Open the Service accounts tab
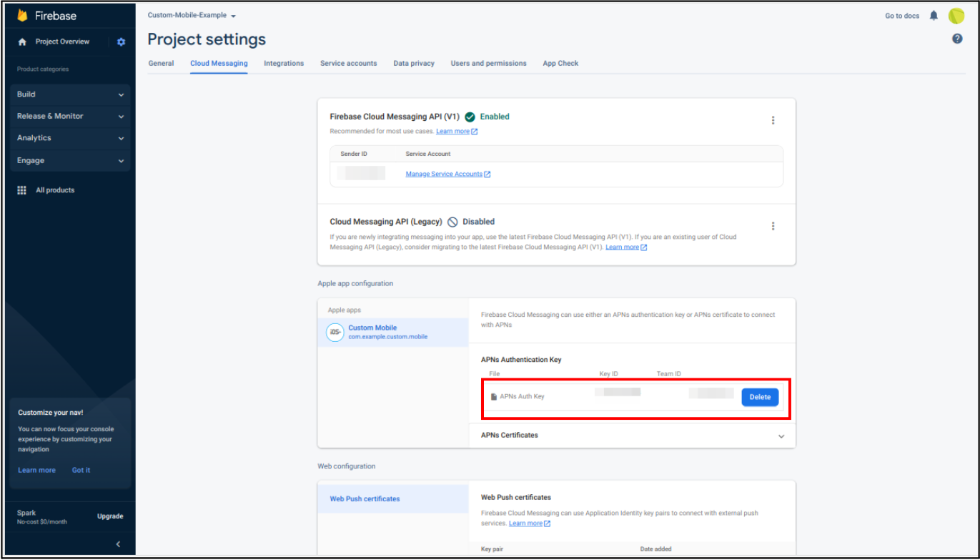Viewport: 980px width, 560px height. (x=348, y=64)
